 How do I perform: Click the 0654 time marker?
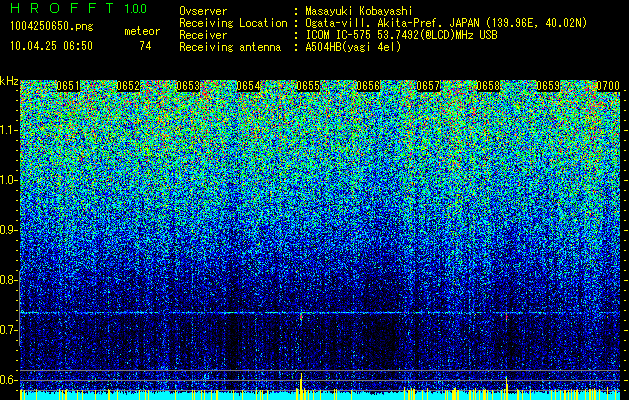point(248,86)
